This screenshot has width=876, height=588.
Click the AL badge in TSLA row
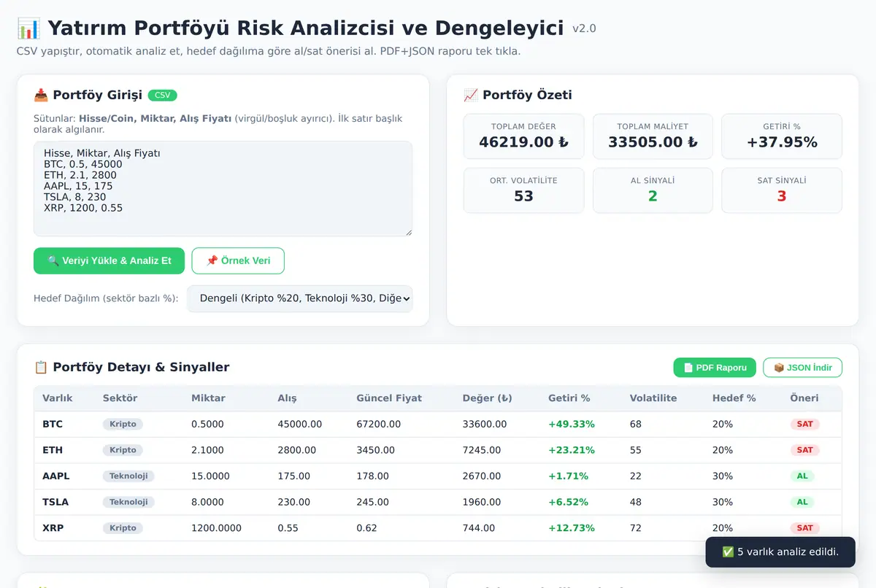[x=802, y=502]
